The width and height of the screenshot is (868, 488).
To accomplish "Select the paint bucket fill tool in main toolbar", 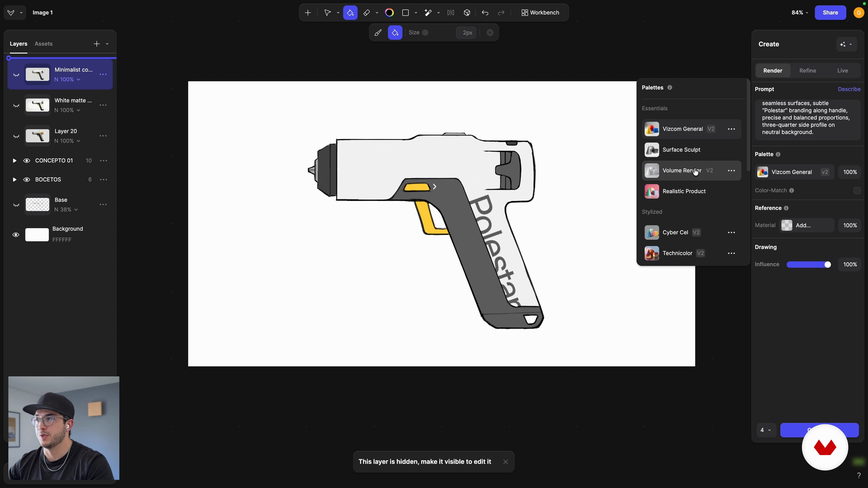I will [350, 13].
